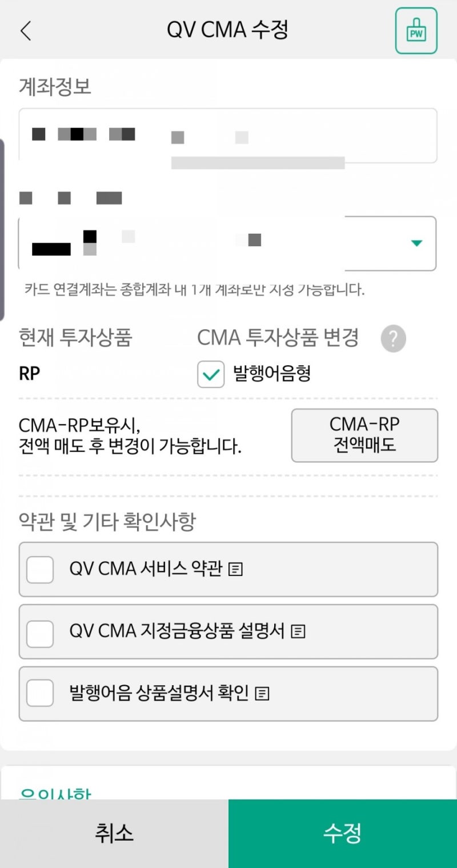Screen dimensions: 457x868
Task: Tap the 유의사항 section heading
Action: click(55, 793)
